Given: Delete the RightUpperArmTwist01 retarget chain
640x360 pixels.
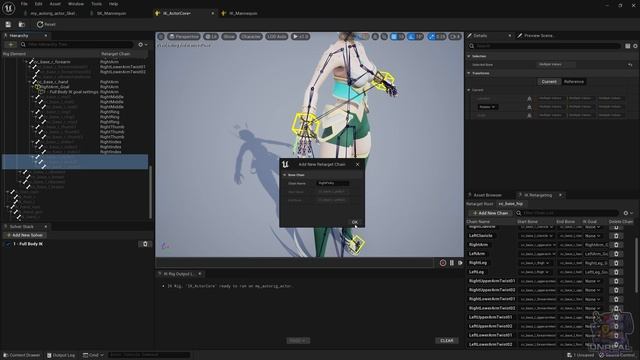Looking at the screenshot, I should 616,281.
